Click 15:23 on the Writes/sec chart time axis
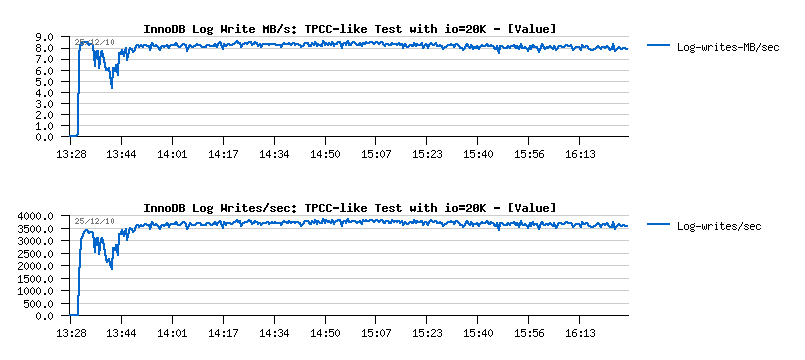Image resolution: width=805 pixels, height=360 pixels. (x=427, y=334)
